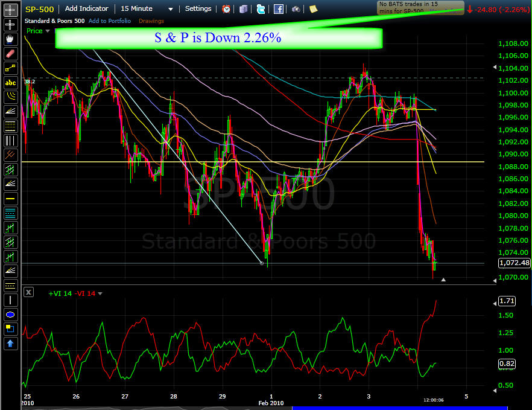Select the hand pan tool

tap(10, 39)
